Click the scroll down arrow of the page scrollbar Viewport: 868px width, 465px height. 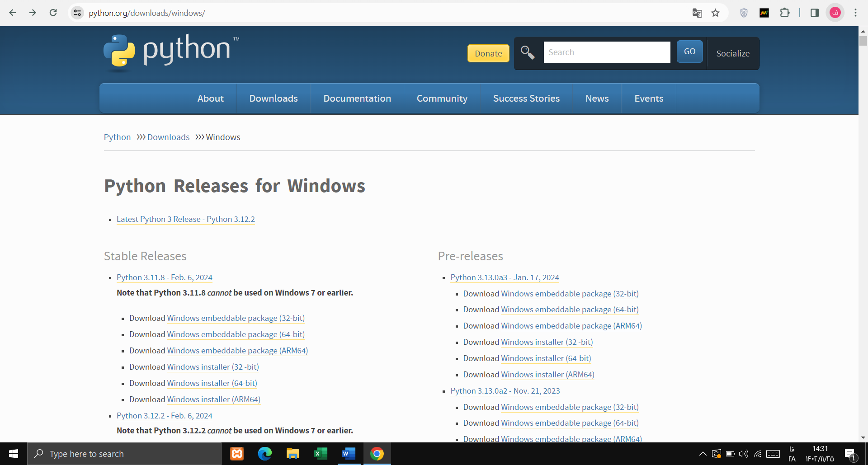[863, 437]
